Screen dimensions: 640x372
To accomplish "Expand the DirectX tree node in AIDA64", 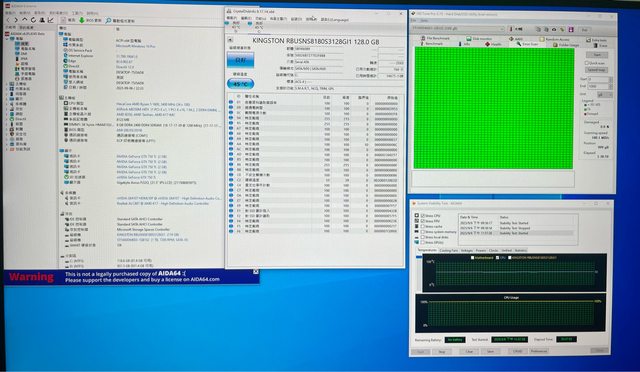I will click(7, 119).
